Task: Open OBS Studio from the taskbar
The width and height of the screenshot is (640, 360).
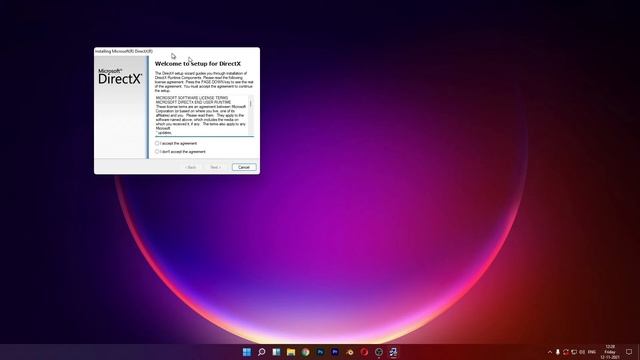Action: pyautogui.click(x=379, y=352)
